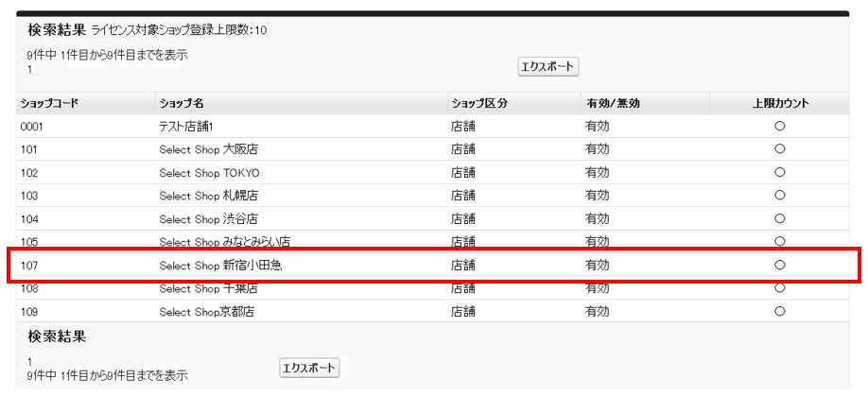This screenshot has height=396, width=868.
Task: Select the ショップ区分 column header
Action: (479, 103)
